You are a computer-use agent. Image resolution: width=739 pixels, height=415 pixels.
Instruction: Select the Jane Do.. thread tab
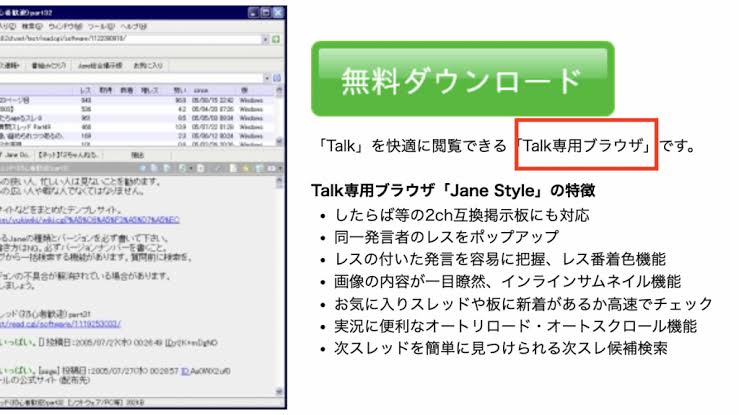pos(16,155)
